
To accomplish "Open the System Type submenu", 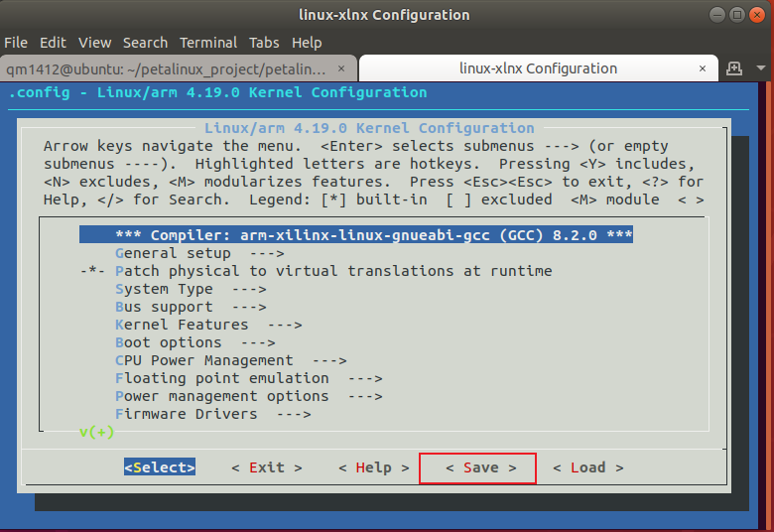I will coord(191,289).
